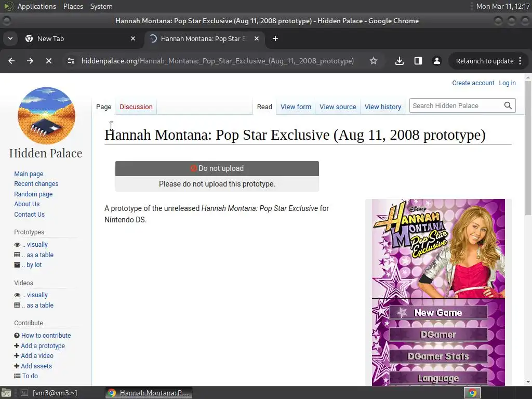The width and height of the screenshot is (532, 399).
Task: Click plus icon beside Add assets
Action: click(x=17, y=366)
